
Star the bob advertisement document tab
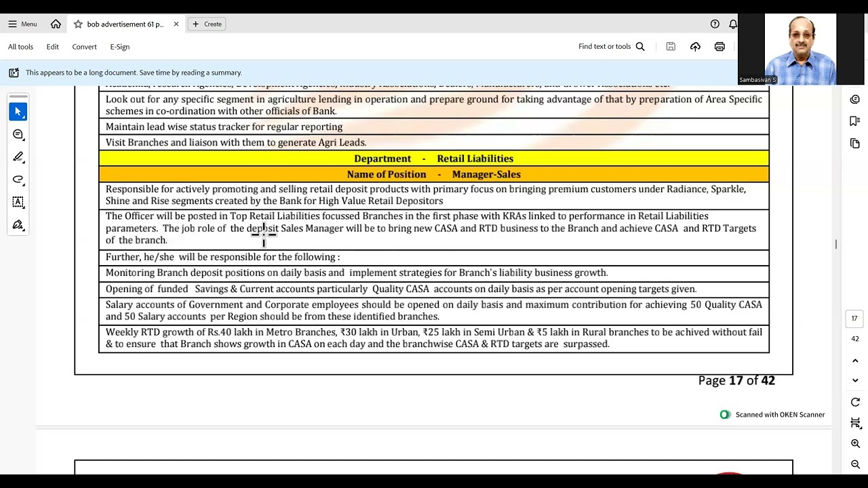tap(78, 24)
